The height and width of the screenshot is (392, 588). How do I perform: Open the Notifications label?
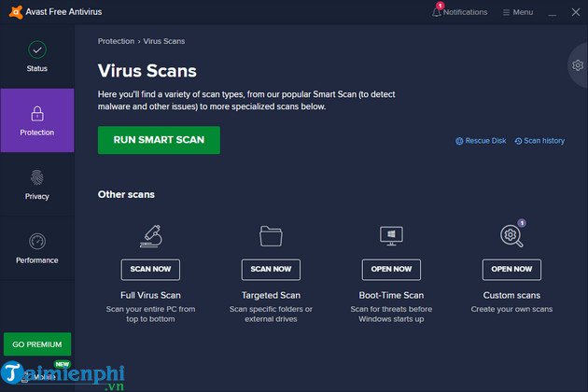(465, 12)
